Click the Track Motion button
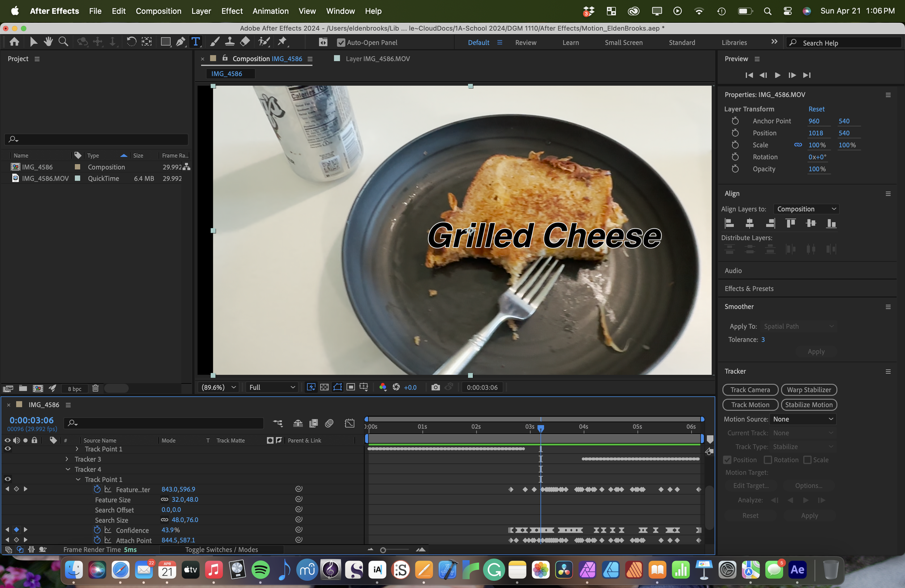Viewport: 905px width, 588px height. tap(750, 405)
